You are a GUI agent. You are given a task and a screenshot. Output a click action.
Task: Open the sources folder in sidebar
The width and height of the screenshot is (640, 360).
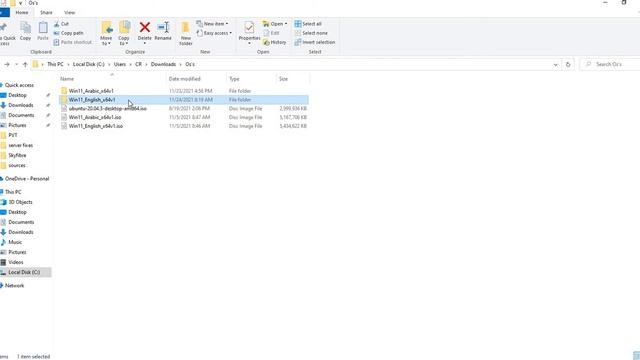click(17, 165)
